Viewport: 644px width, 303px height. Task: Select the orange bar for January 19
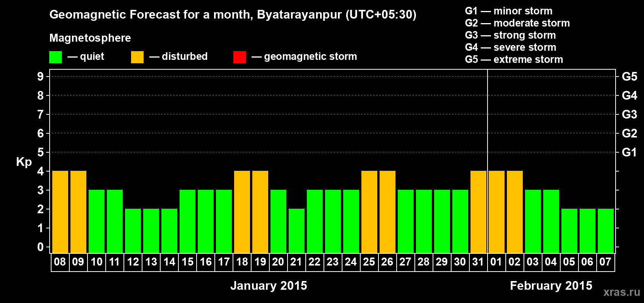260,212
